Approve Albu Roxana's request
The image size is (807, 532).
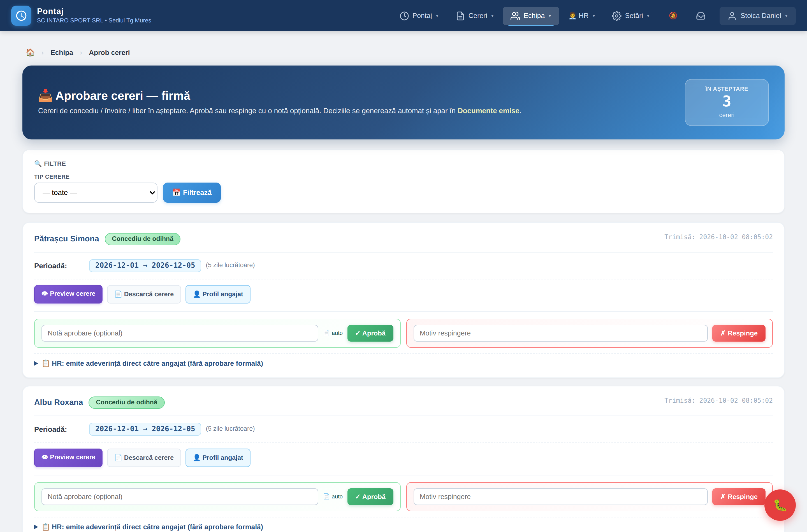click(x=370, y=497)
